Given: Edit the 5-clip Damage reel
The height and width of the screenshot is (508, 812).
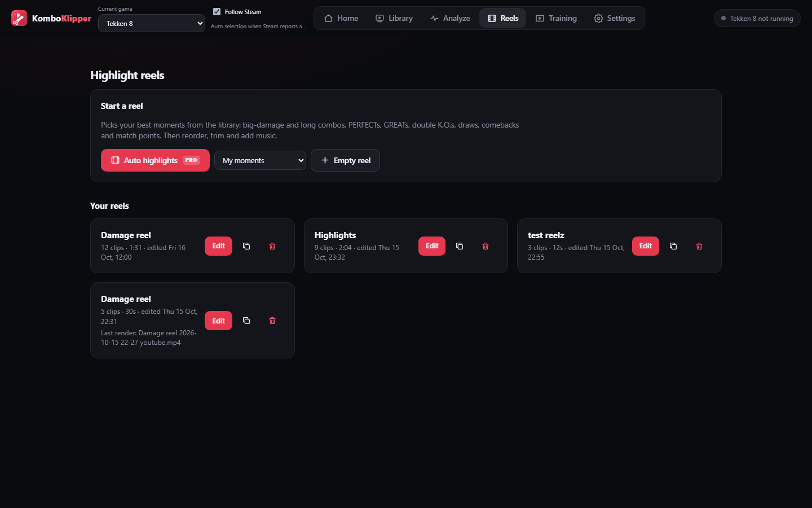Looking at the screenshot, I should (x=218, y=321).
